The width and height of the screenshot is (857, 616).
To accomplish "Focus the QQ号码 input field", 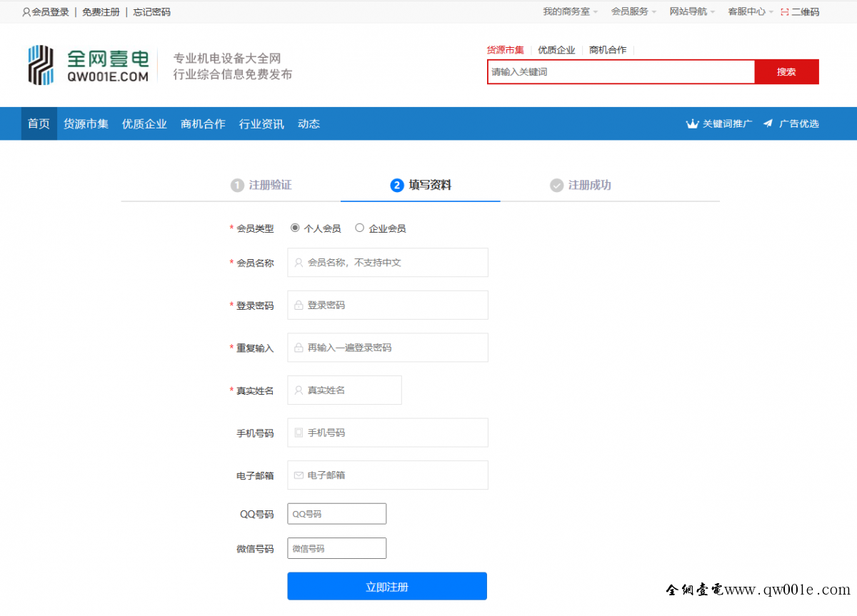I will pyautogui.click(x=337, y=514).
